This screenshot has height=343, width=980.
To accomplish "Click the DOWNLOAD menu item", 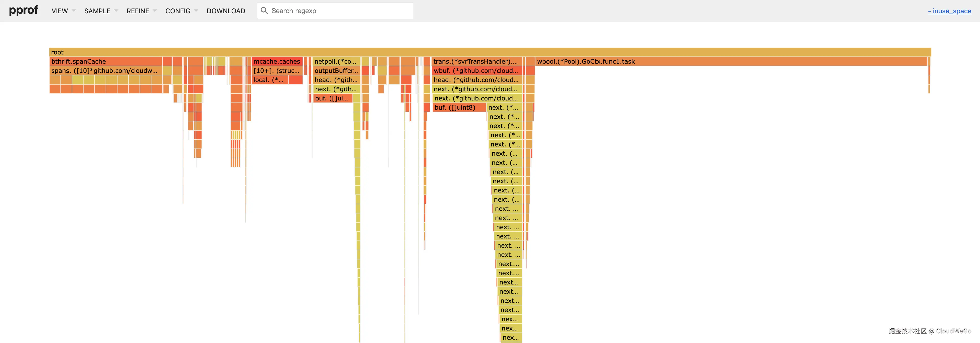I will tap(226, 11).
